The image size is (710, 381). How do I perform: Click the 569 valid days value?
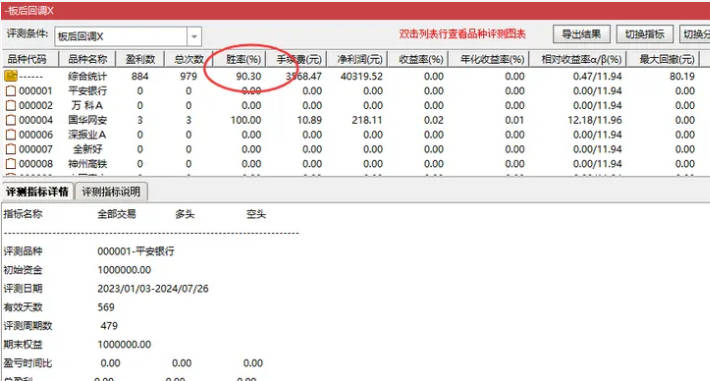pos(106,307)
